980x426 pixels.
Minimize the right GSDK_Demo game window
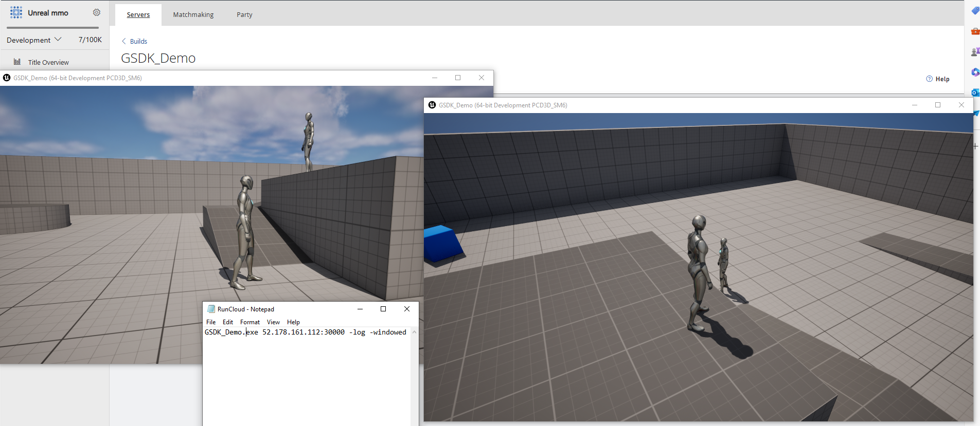click(915, 105)
